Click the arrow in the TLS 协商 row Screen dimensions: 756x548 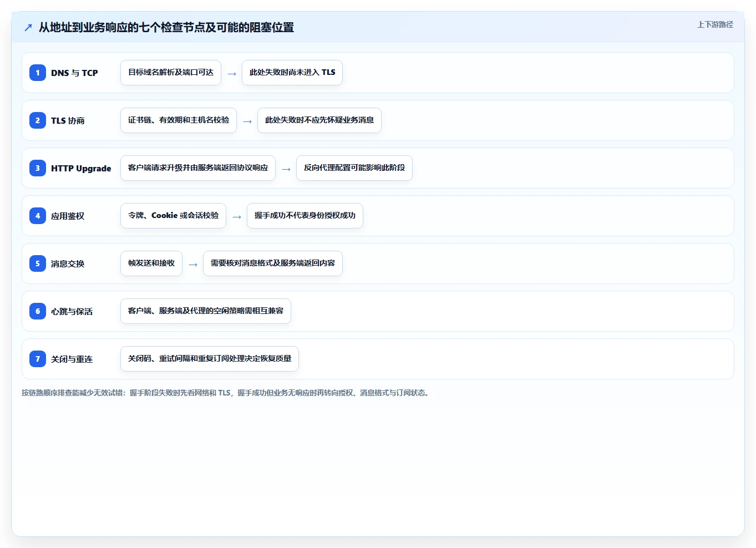247,121
